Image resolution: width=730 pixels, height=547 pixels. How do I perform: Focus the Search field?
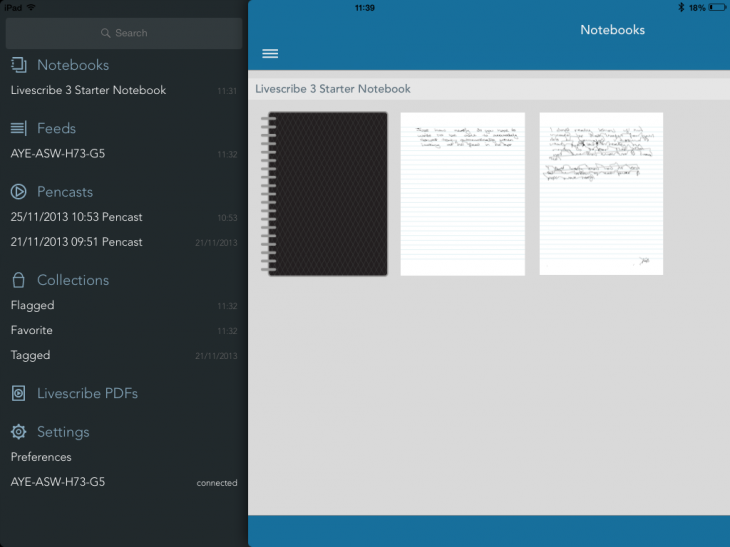click(124, 33)
